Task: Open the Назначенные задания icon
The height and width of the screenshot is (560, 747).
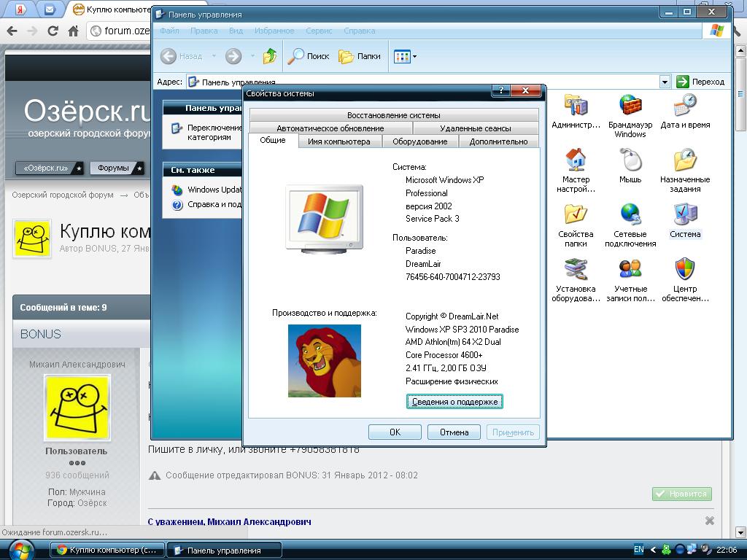Action: [x=685, y=170]
